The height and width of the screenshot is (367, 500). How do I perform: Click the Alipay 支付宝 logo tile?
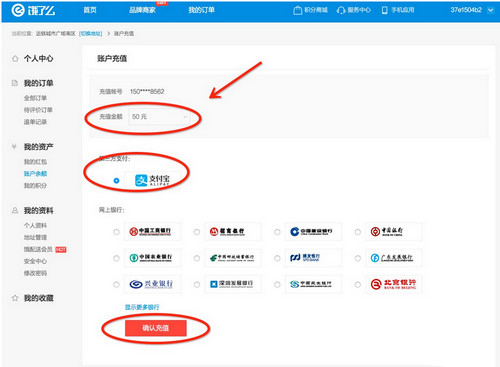pos(152,180)
